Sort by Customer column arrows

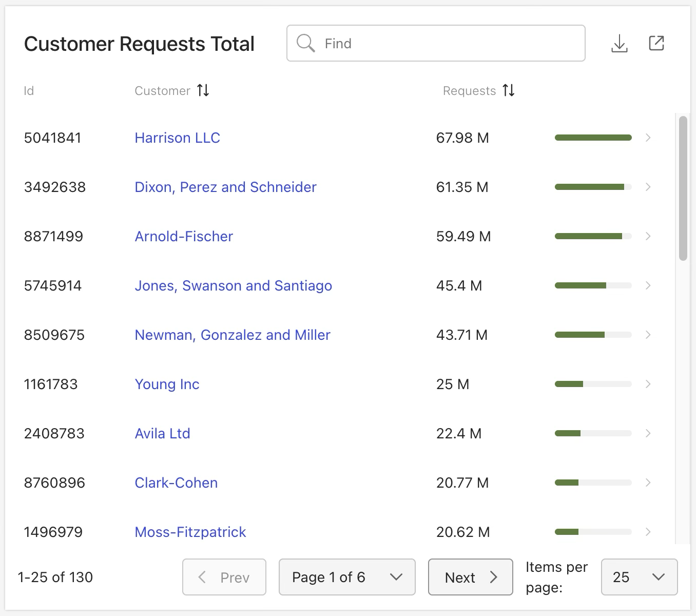coord(203,90)
